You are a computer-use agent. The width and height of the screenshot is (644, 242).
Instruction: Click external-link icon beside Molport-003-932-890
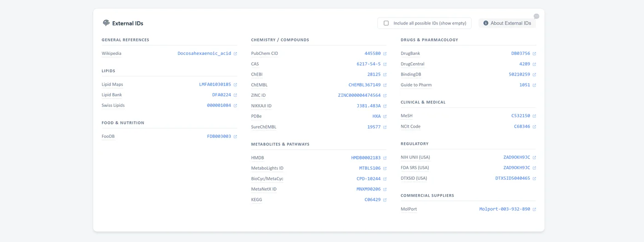tap(534, 210)
